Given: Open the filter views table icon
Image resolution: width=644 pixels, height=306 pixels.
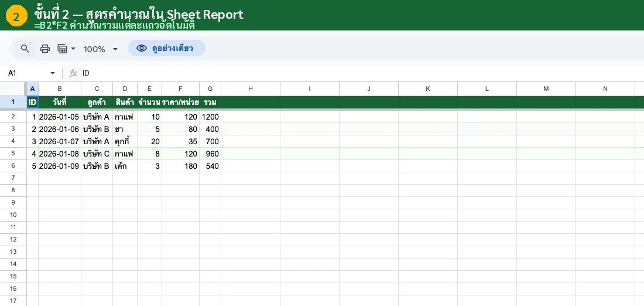Looking at the screenshot, I should (63, 49).
